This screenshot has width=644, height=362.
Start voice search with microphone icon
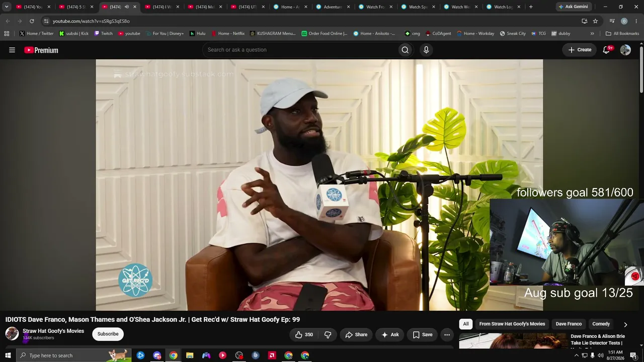pyautogui.click(x=426, y=50)
